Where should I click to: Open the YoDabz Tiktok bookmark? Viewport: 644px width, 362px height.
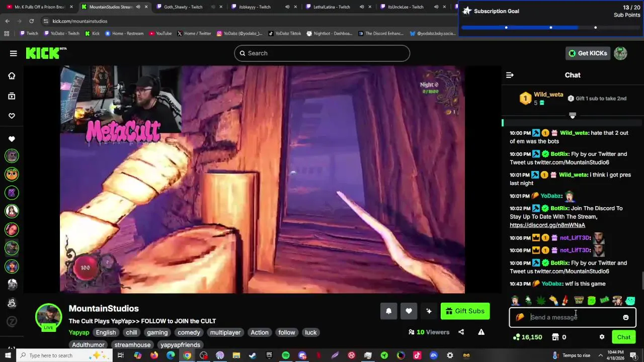pyautogui.click(x=284, y=34)
